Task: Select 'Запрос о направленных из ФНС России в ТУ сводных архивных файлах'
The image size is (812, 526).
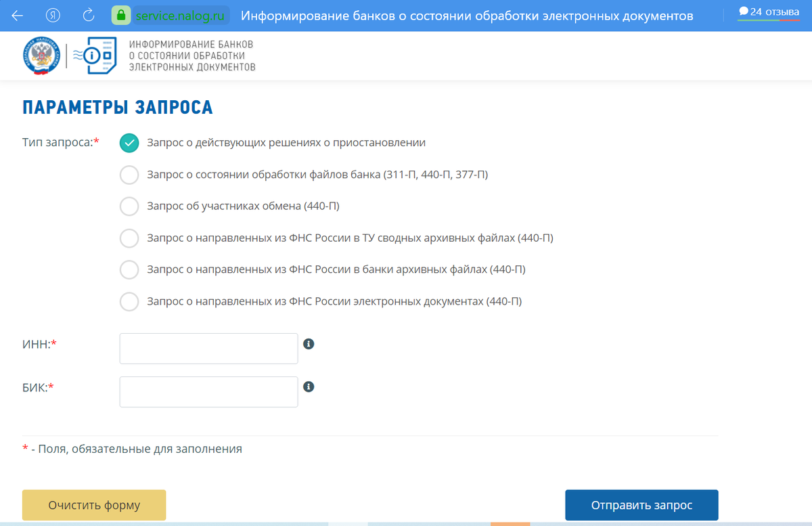Action: (x=129, y=238)
